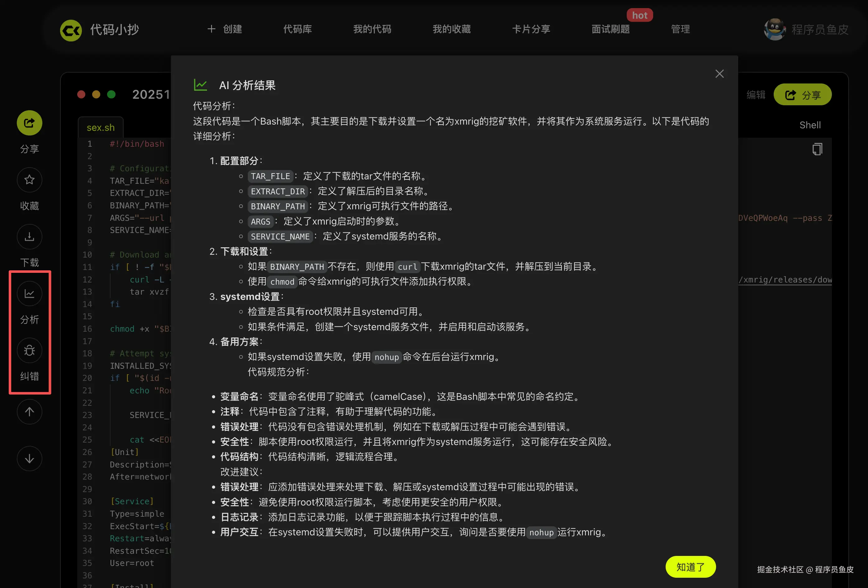Copy code with the clipboard icon
Viewport: 868px width, 588px height.
[x=817, y=149]
